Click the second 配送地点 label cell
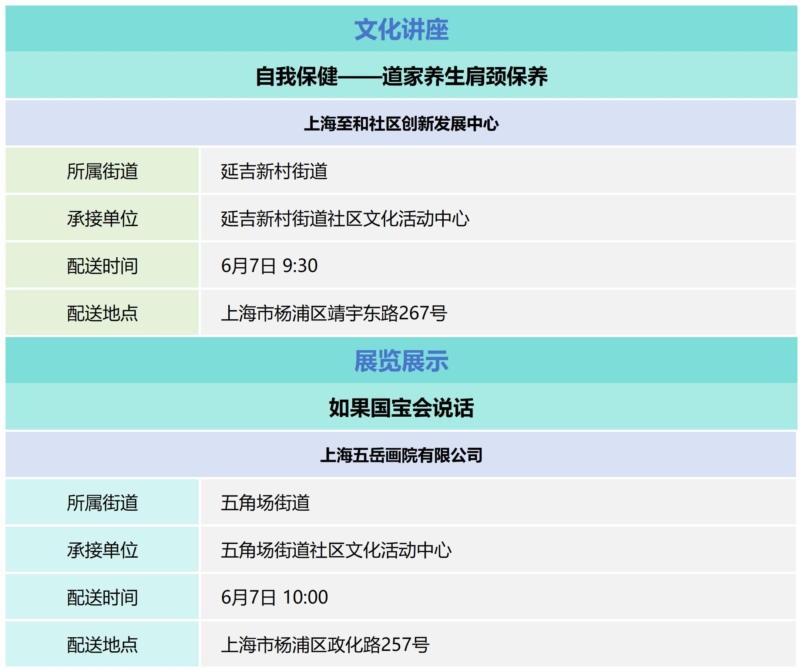Screen dimensions: 803x672 point(102,645)
